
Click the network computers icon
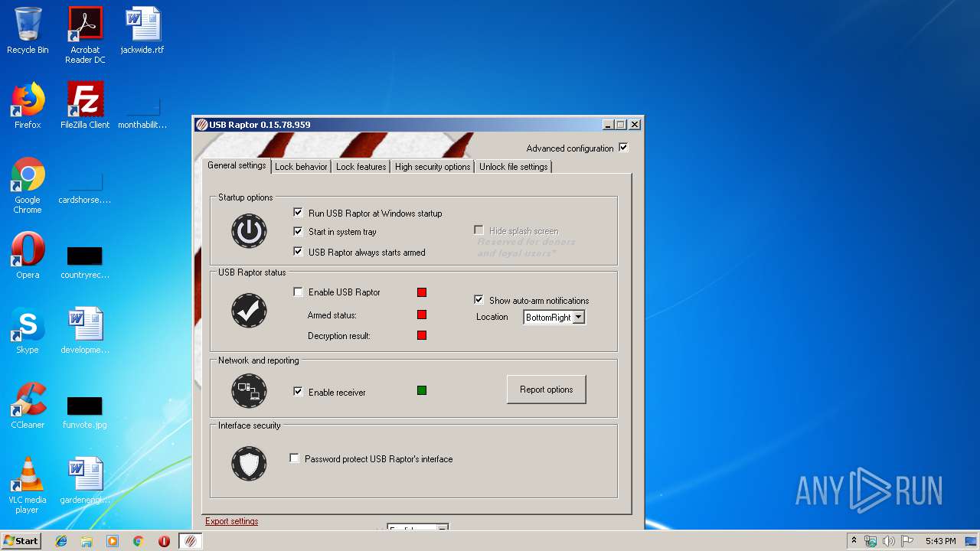[x=249, y=391]
